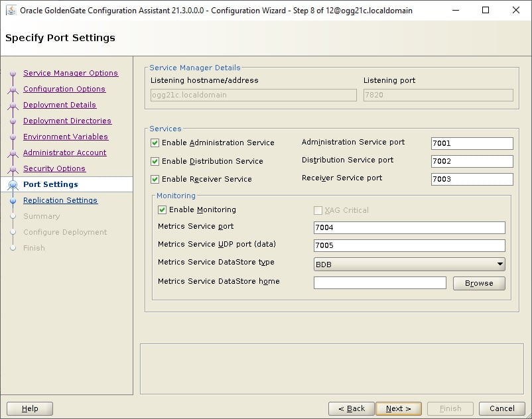
Task: Click the Administration Service port field
Action: click(472, 143)
